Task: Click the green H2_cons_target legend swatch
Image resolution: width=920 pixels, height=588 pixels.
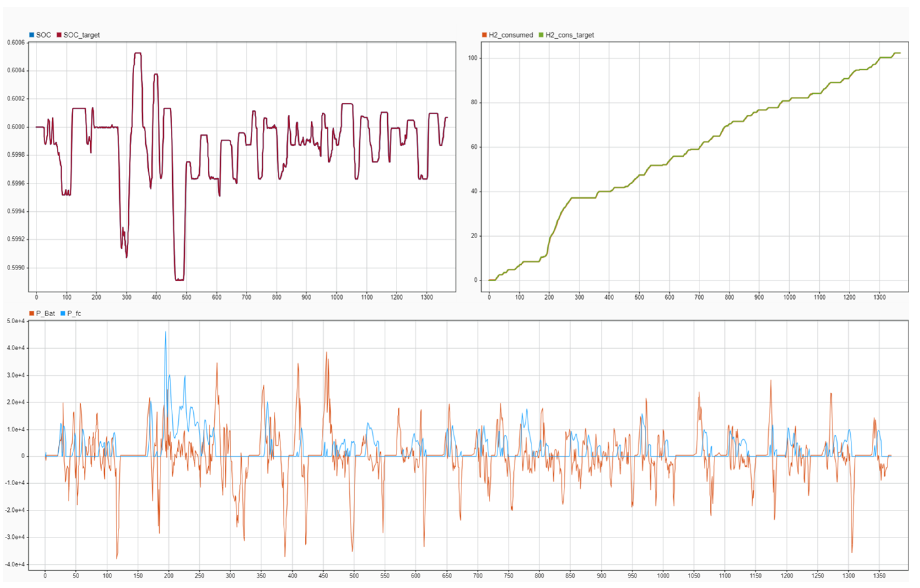Action: (541, 35)
